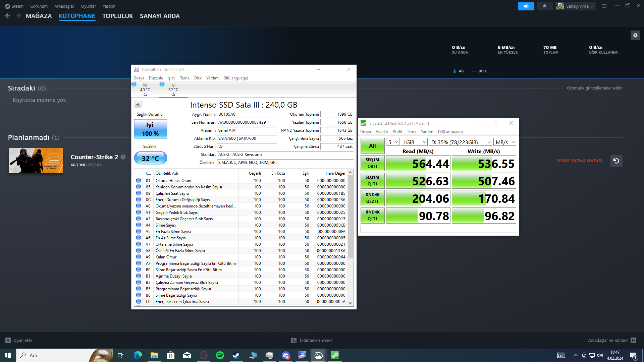Open Steam downloads settings gear icon
The height and width of the screenshot is (362, 644).
tap(635, 35)
